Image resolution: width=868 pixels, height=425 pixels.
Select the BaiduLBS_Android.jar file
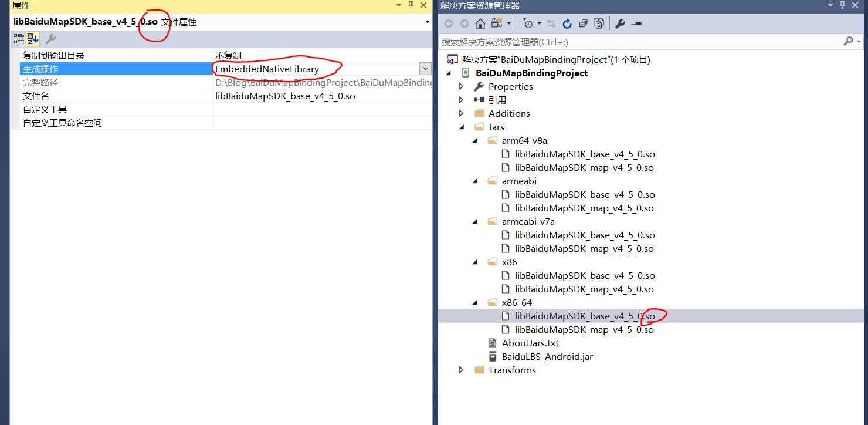(547, 356)
